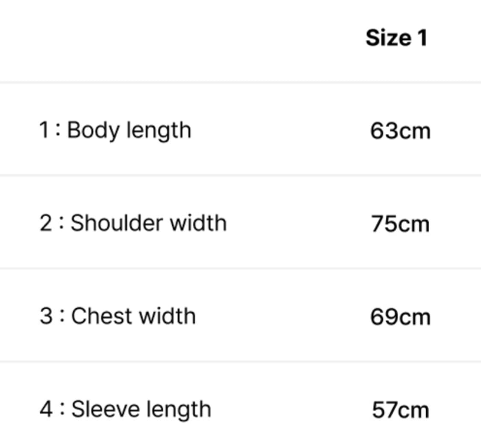This screenshot has width=481, height=448.
Task: Click the 63cm body length value
Action: pyautogui.click(x=400, y=130)
